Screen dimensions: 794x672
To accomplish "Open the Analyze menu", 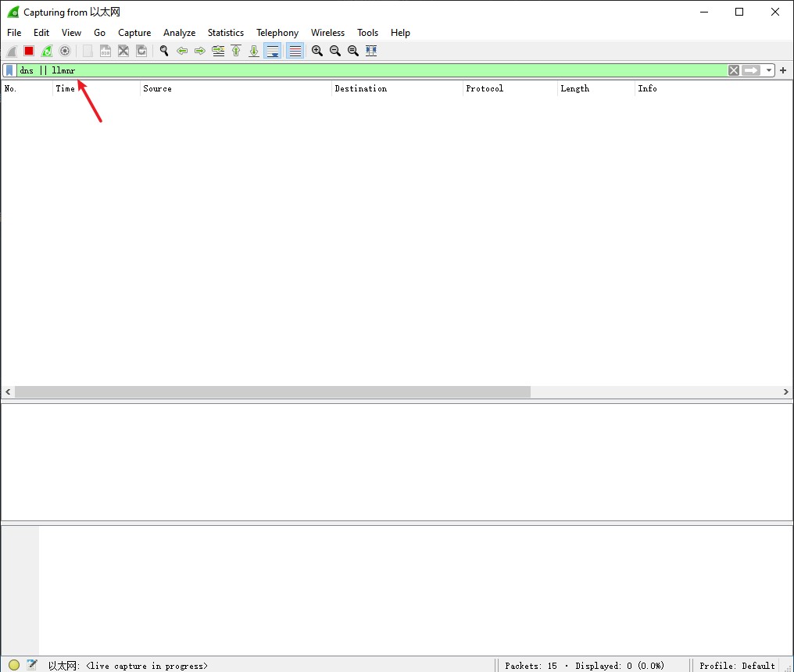I will [179, 32].
